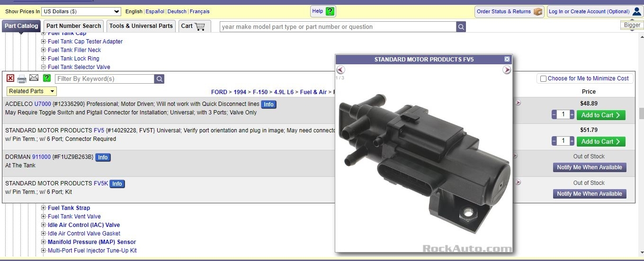This screenshot has height=261, width=644.
Task: Close the STANDARD MOTOR PRODUCTS FV5 popup
Action: click(x=507, y=59)
